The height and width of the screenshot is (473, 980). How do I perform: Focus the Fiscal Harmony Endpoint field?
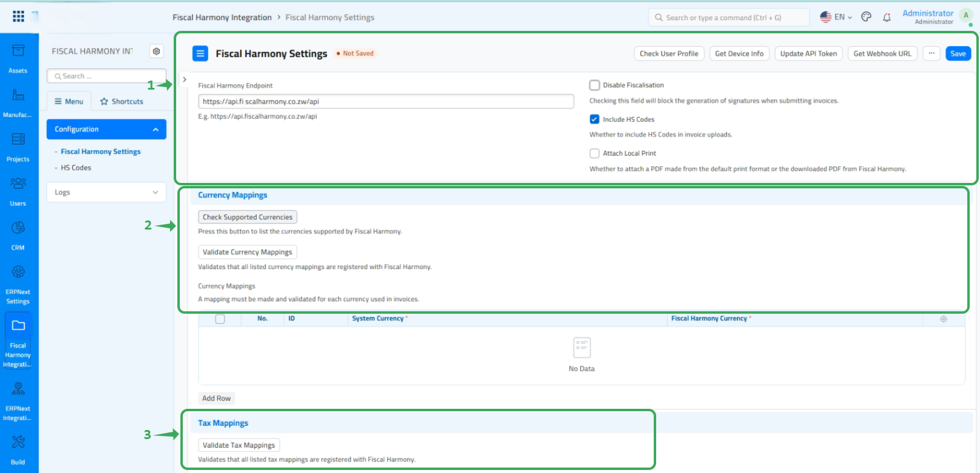(386, 101)
